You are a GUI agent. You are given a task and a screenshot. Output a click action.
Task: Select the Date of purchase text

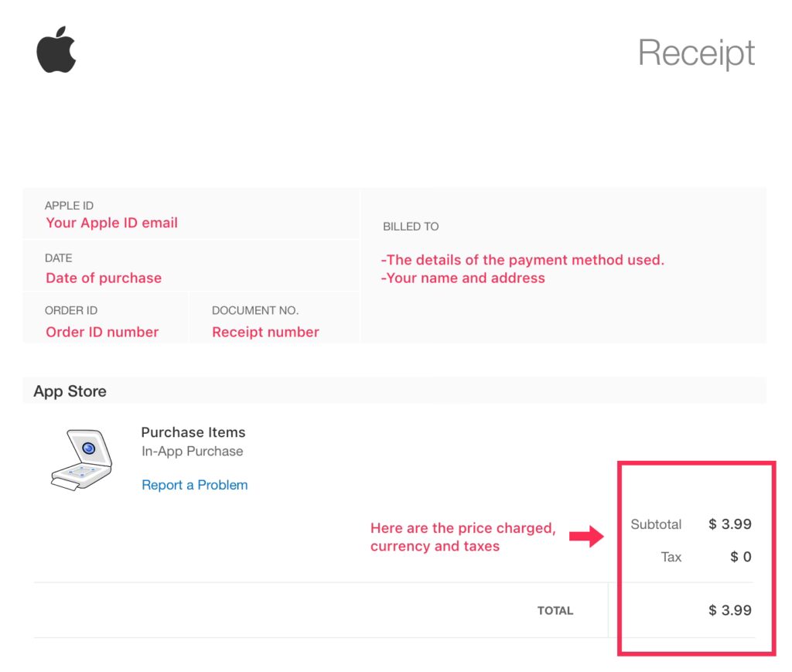(104, 278)
